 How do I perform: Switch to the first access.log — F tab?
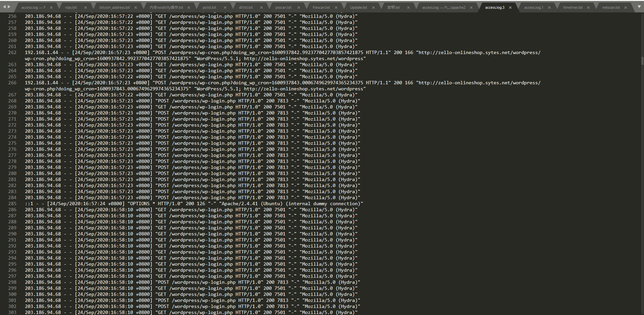(x=33, y=7)
